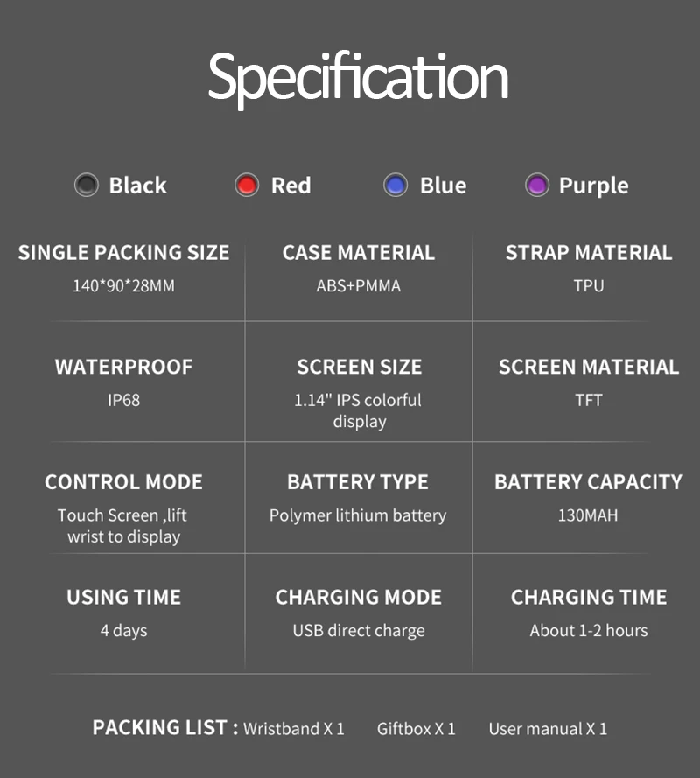The width and height of the screenshot is (700, 778).
Task: Click the CONTROL MODE heading
Action: (124, 482)
